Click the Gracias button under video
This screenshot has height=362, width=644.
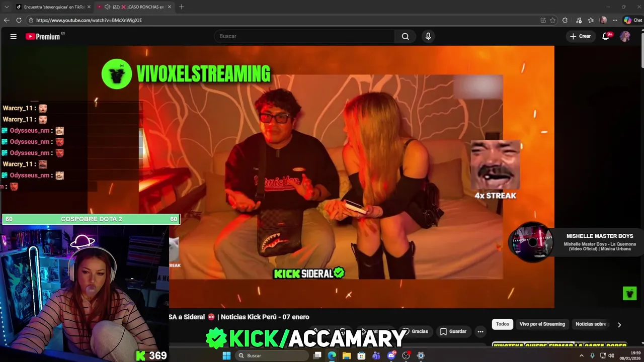coord(415,331)
